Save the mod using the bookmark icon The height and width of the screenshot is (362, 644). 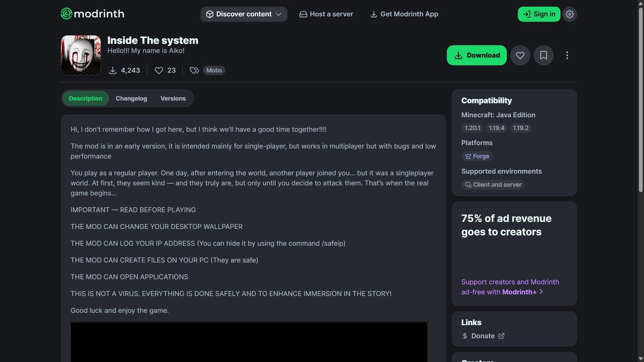tap(543, 55)
